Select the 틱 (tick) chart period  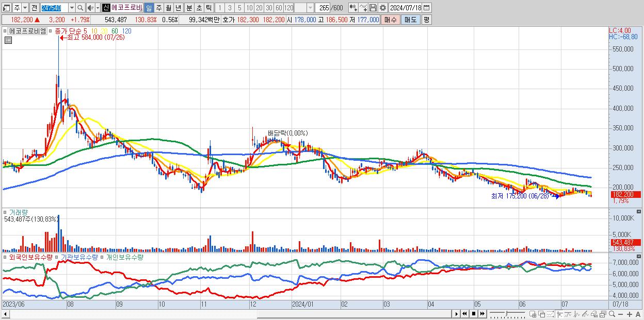tap(208, 8)
